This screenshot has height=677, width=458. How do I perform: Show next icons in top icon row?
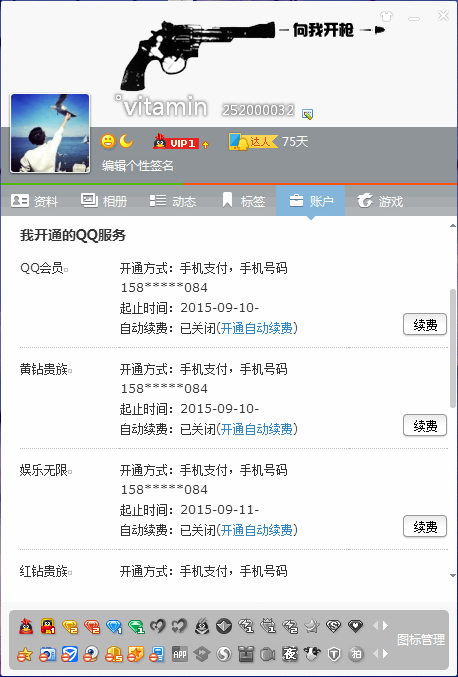(385, 626)
